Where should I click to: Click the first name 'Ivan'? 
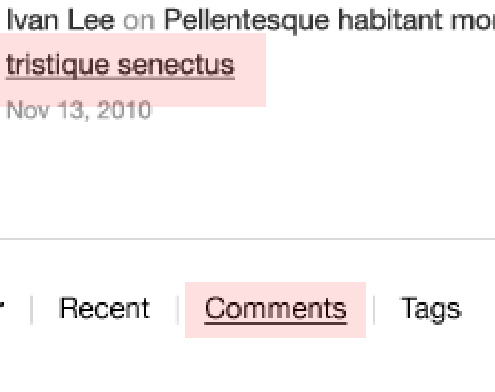pyautogui.click(x=33, y=21)
